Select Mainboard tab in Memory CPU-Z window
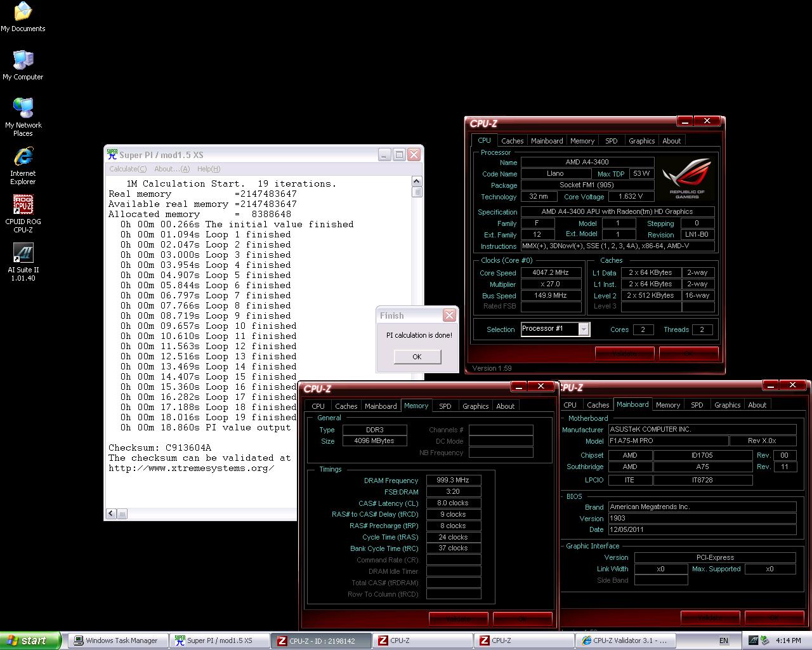812x650 pixels. [381, 406]
